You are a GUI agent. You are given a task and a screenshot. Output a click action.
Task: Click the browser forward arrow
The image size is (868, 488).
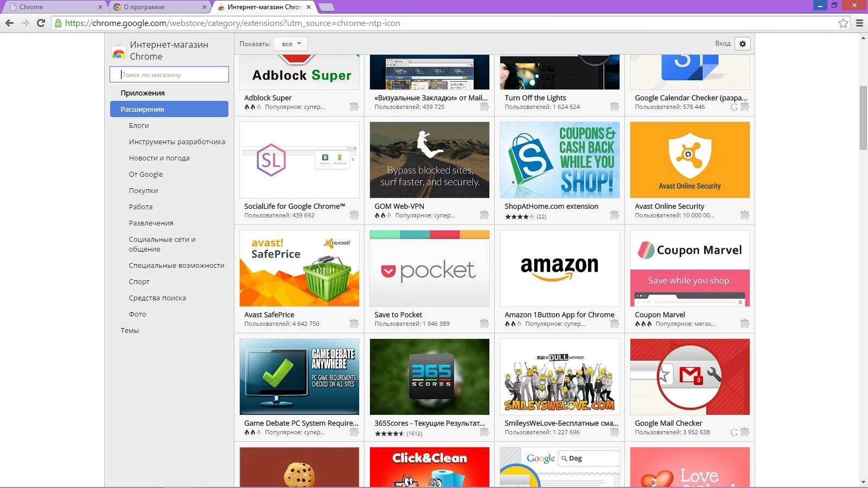point(25,23)
